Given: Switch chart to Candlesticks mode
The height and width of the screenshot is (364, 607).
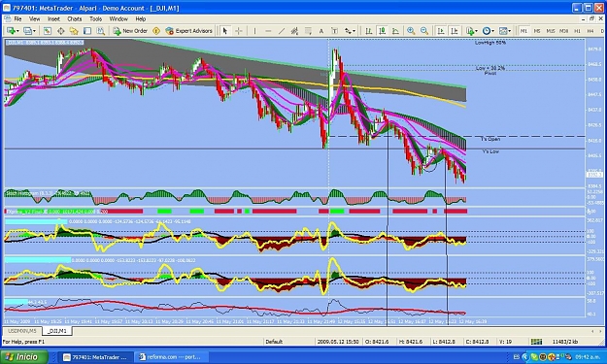Looking at the screenshot, I should coord(382,31).
